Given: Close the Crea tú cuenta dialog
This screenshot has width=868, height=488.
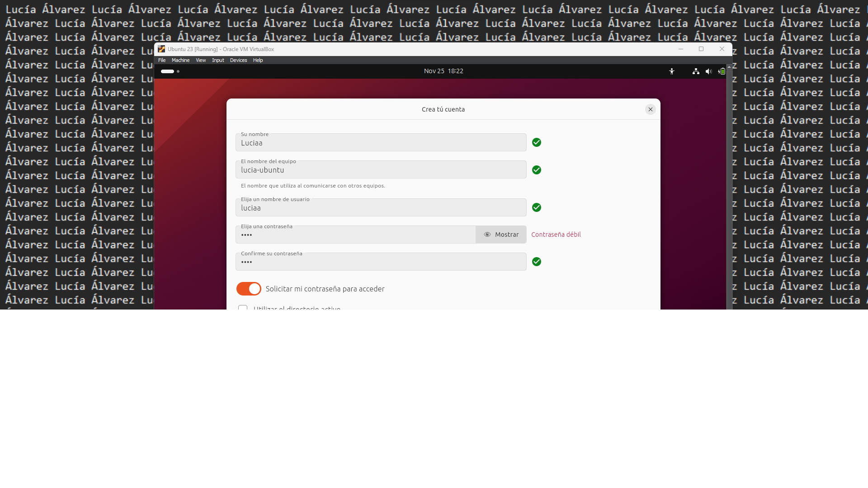Looking at the screenshot, I should (x=650, y=110).
